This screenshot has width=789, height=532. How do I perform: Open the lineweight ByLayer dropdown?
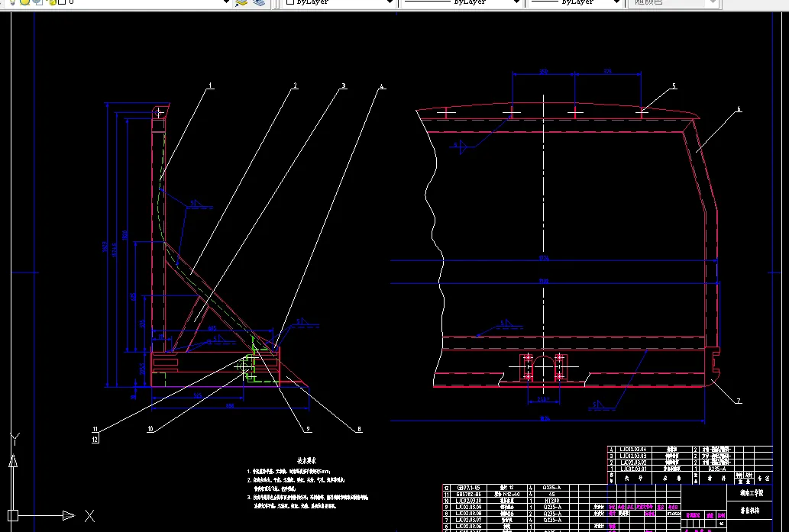(575, 2)
